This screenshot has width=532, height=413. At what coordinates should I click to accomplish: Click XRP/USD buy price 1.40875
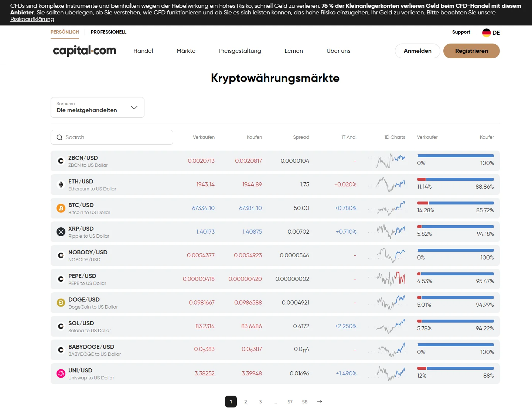pos(252,232)
